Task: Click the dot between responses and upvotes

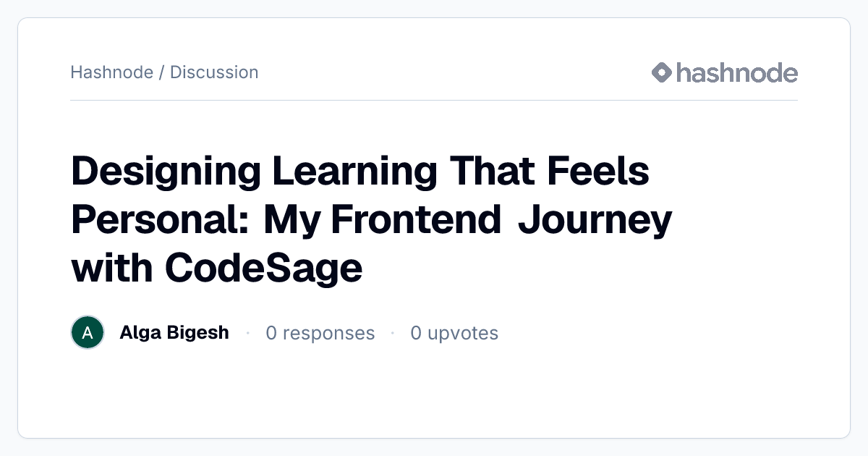Action: click(x=393, y=333)
